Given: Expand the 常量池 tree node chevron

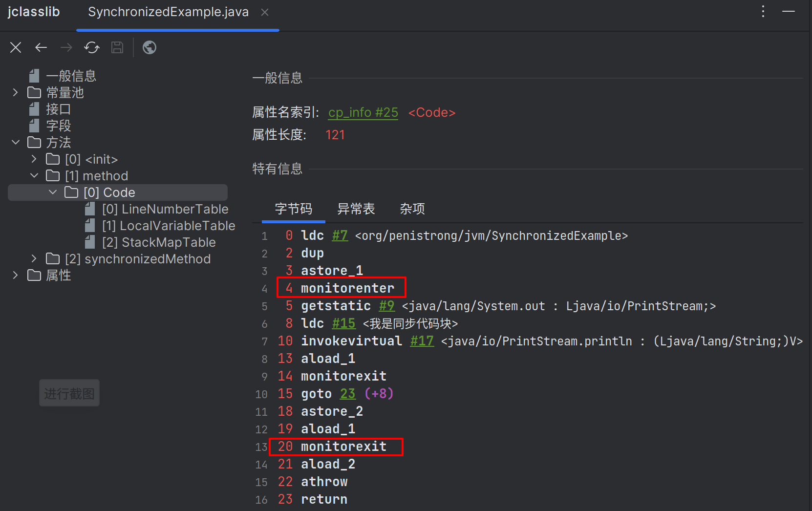Looking at the screenshot, I should coord(15,92).
